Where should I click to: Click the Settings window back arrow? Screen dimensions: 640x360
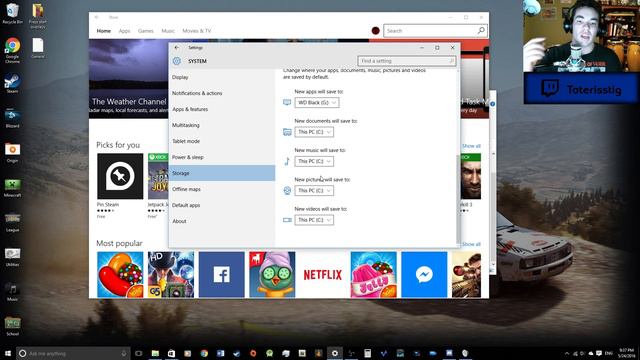pyautogui.click(x=176, y=47)
